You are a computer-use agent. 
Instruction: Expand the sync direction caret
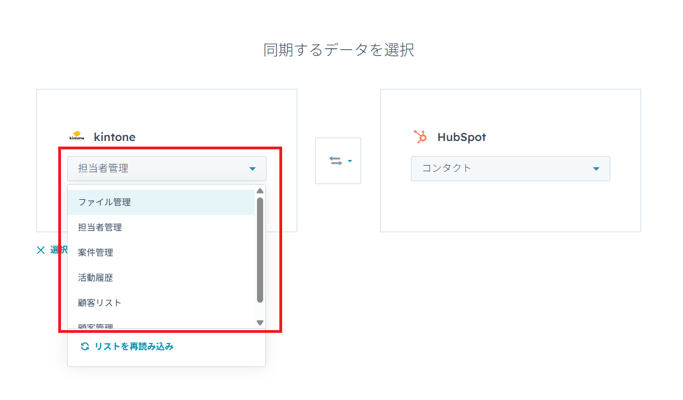pyautogui.click(x=350, y=161)
